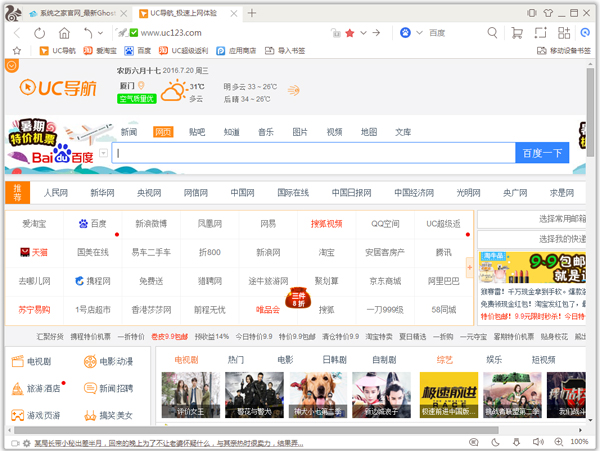The height and width of the screenshot is (451, 600).
Task: Click the vertical page scrollbar thumb
Action: click(x=590, y=113)
